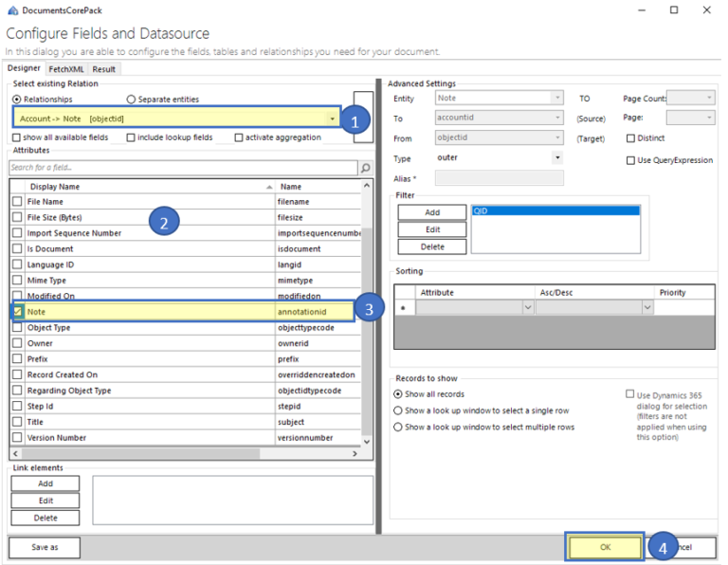The width and height of the screenshot is (728, 565).
Task: Switch to the FetchXML tab
Action: (x=66, y=69)
